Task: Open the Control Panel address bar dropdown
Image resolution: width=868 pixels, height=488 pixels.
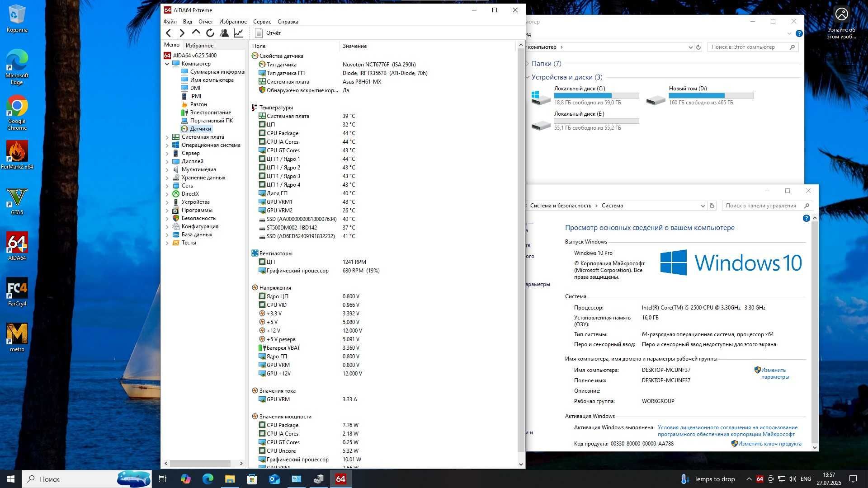Action: [703, 206]
